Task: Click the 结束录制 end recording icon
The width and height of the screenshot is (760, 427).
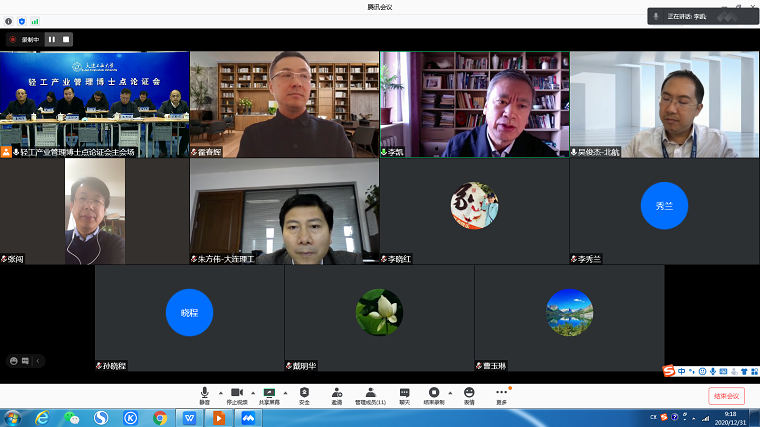Action: coord(434,394)
